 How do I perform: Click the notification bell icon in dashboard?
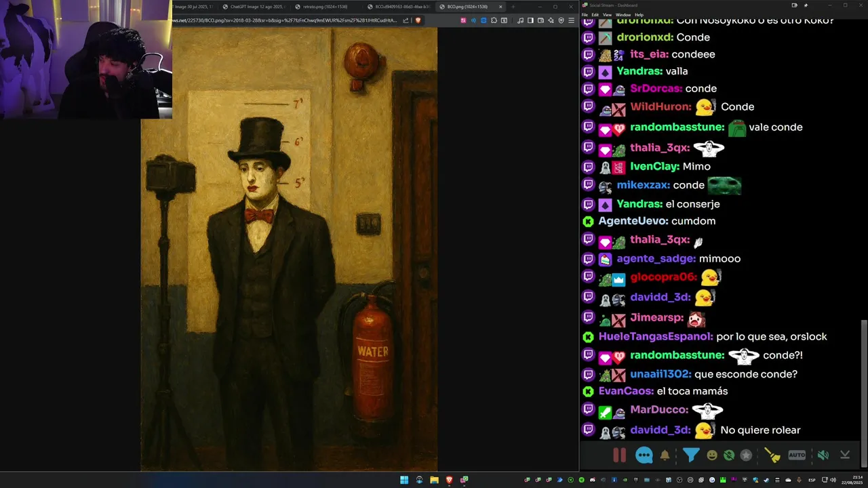pyautogui.click(x=665, y=455)
